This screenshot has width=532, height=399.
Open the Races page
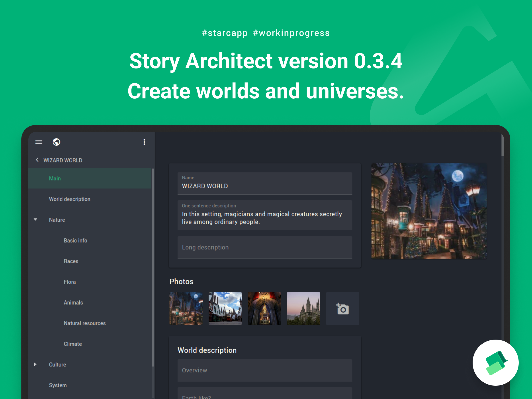point(90,261)
